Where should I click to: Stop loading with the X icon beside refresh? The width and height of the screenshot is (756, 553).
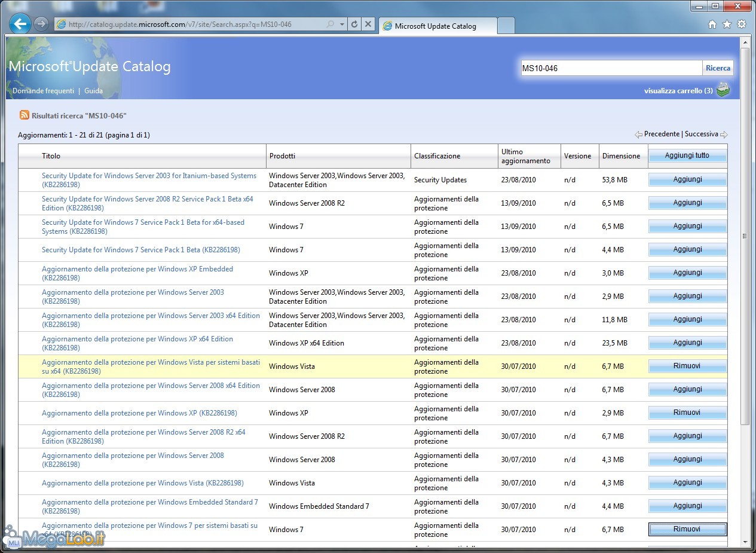tap(368, 25)
